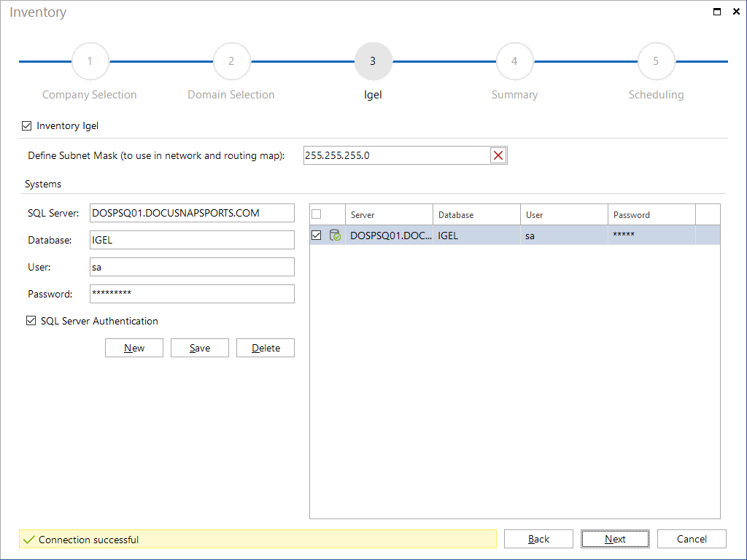Screen dimensions: 747x560
Task: Toggle the Inventory Igel checkbox
Action: point(27,125)
